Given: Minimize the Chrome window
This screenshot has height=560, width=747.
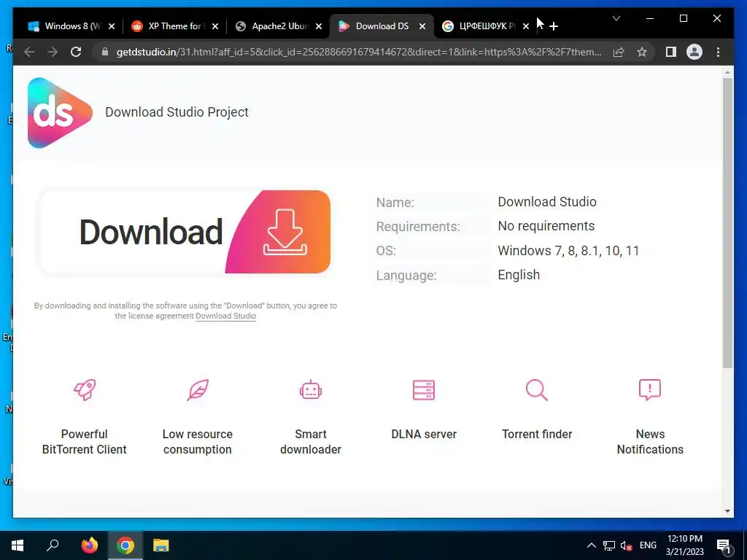Looking at the screenshot, I should coord(650,18).
